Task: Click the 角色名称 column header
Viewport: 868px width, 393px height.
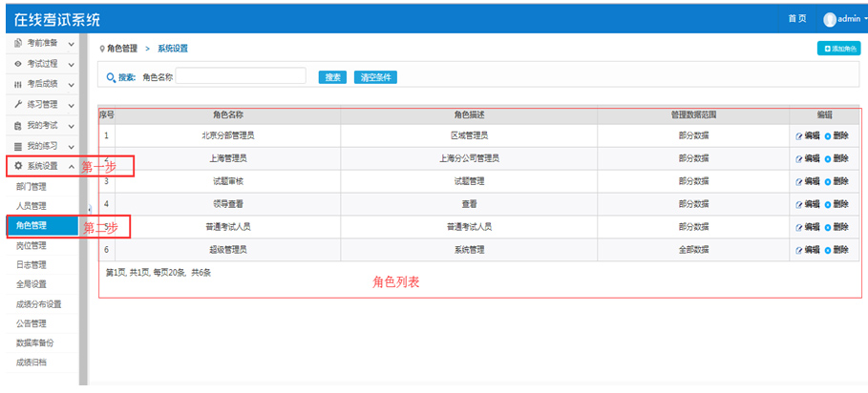Action: point(228,115)
